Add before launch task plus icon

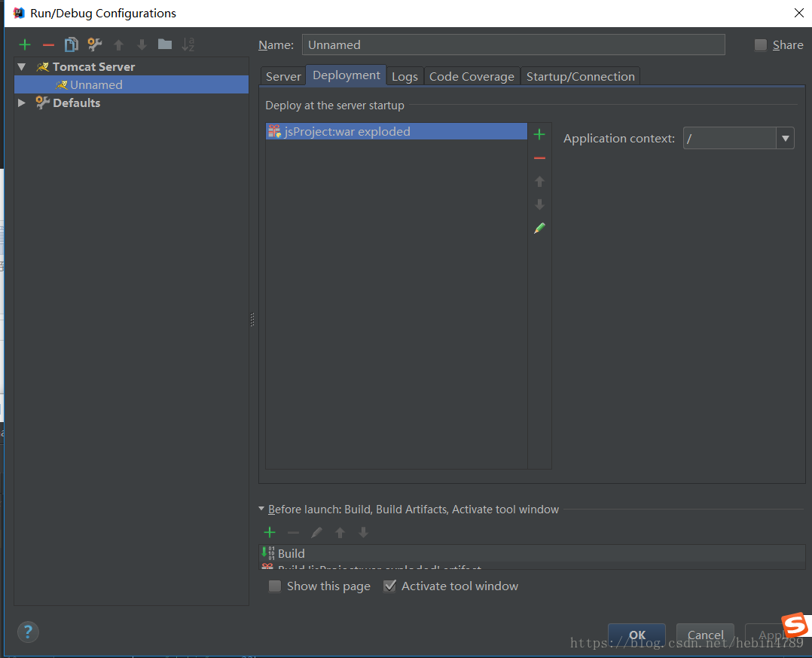tap(270, 532)
